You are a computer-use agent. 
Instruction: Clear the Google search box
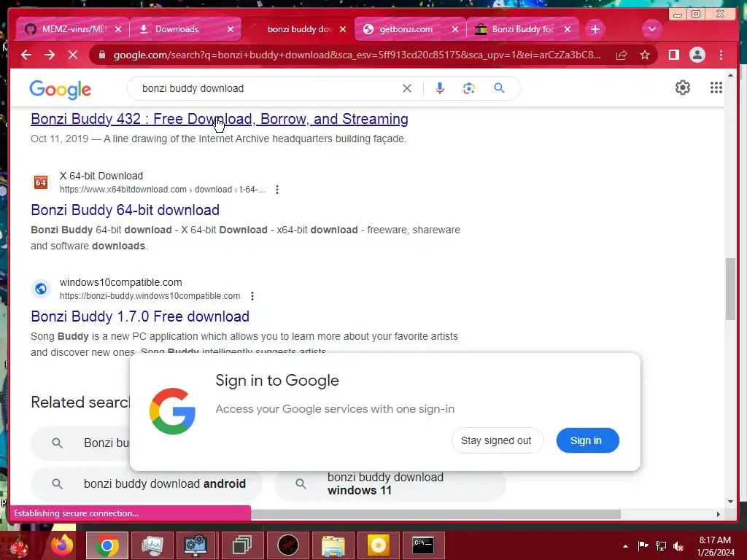[407, 88]
